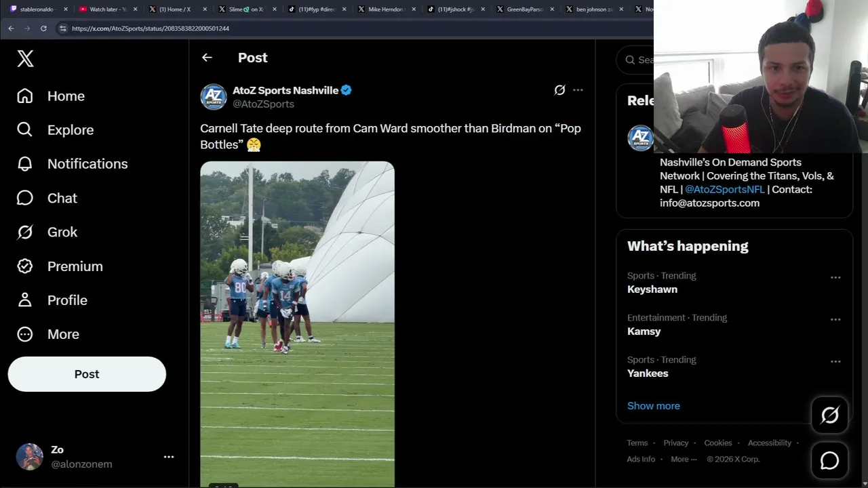Play the Carnell Tate practice video
Screen dimensions: 868x488
[x=297, y=324]
